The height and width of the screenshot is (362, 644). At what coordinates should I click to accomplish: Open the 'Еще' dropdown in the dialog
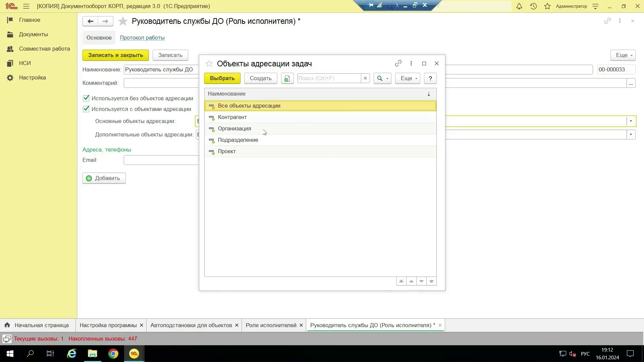(408, 78)
